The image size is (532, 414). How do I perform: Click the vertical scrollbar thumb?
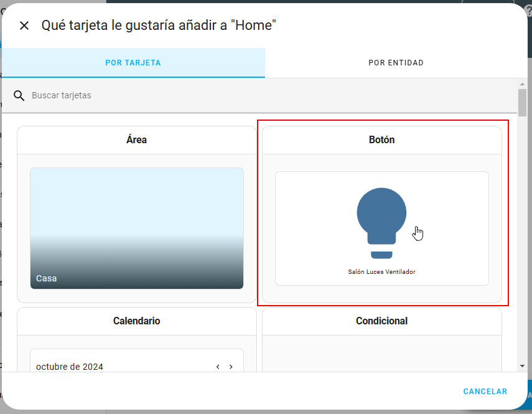(522, 103)
